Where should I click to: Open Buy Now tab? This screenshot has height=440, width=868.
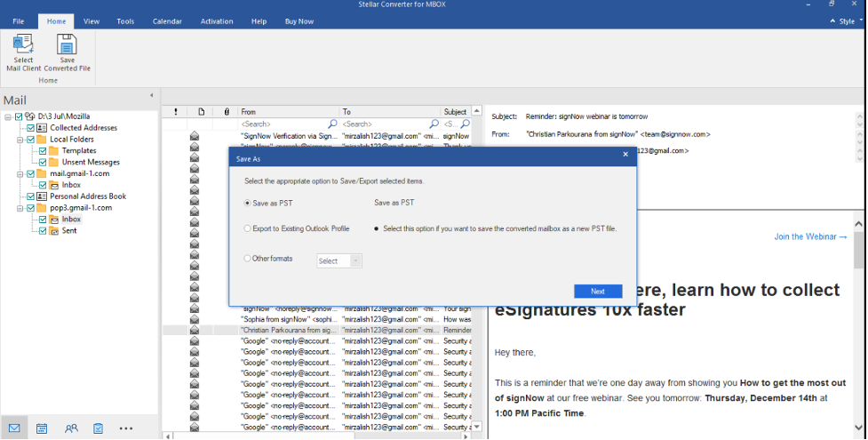(x=299, y=21)
